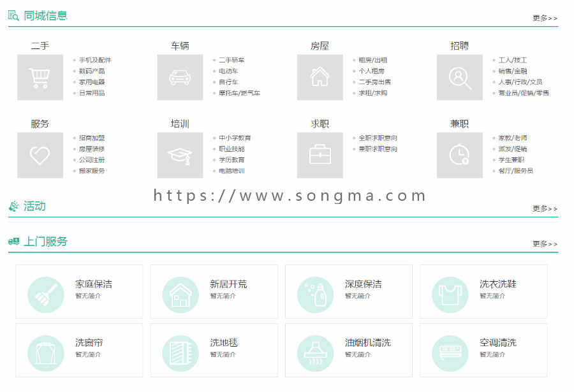The width and height of the screenshot is (574, 392).
Task: Click the 油烟机清洗 service title
Action: (x=368, y=342)
